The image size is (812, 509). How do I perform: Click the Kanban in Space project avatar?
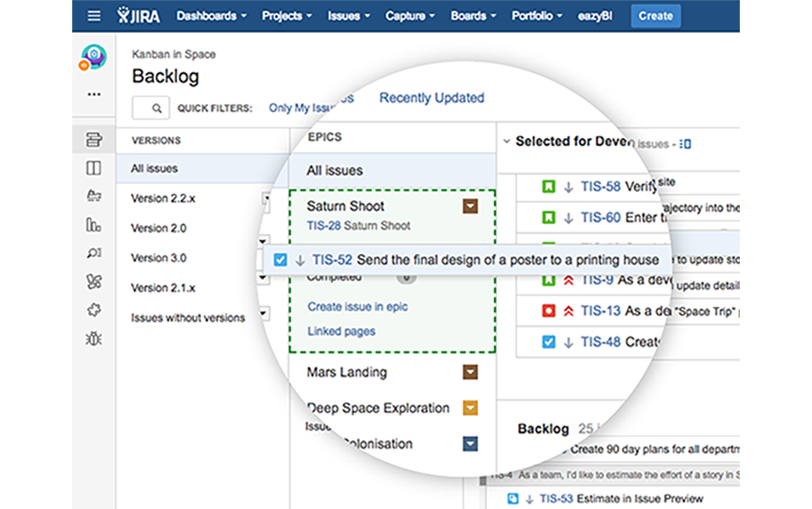93,58
